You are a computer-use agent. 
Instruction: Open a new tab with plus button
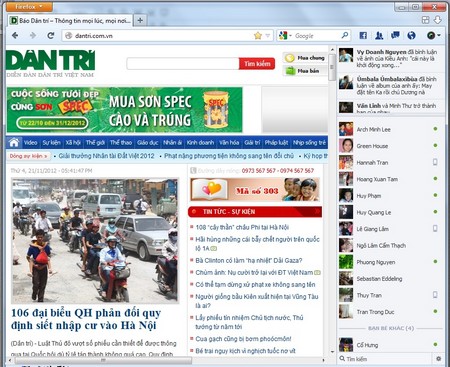(140, 20)
